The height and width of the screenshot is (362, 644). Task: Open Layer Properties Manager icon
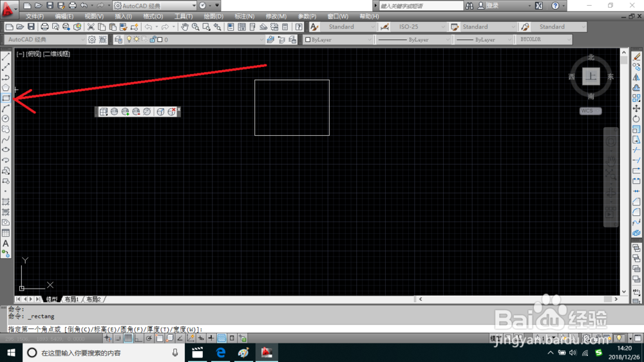(x=118, y=39)
